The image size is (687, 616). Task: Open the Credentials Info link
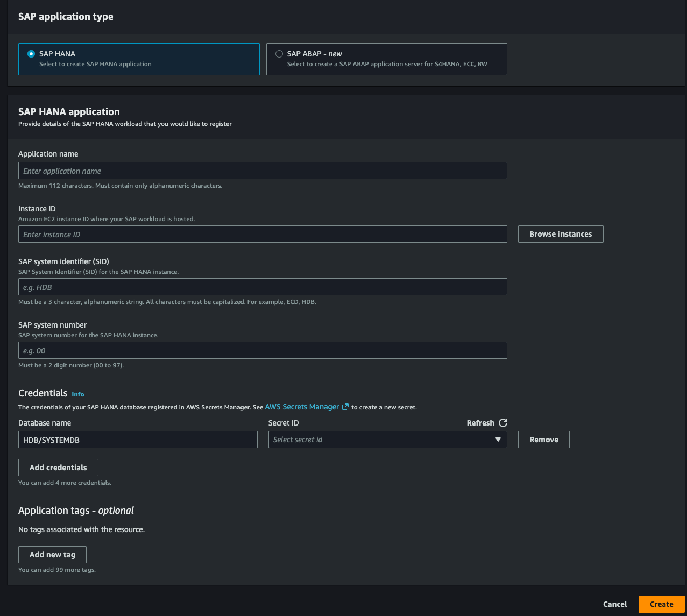78,394
